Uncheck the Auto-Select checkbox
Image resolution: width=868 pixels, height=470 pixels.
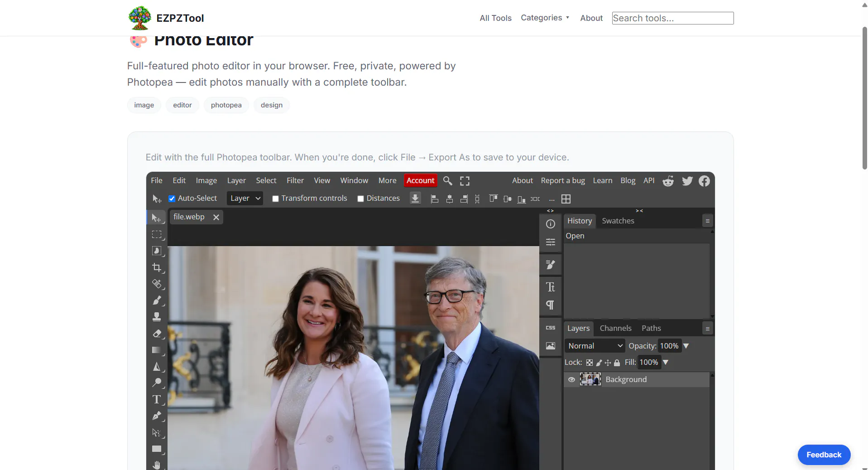pyautogui.click(x=172, y=199)
